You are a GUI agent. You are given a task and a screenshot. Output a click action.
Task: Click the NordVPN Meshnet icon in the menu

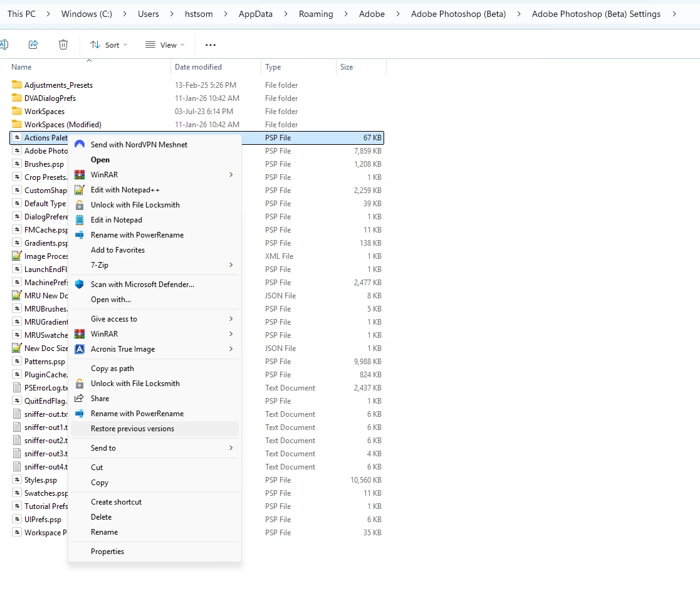(x=80, y=144)
